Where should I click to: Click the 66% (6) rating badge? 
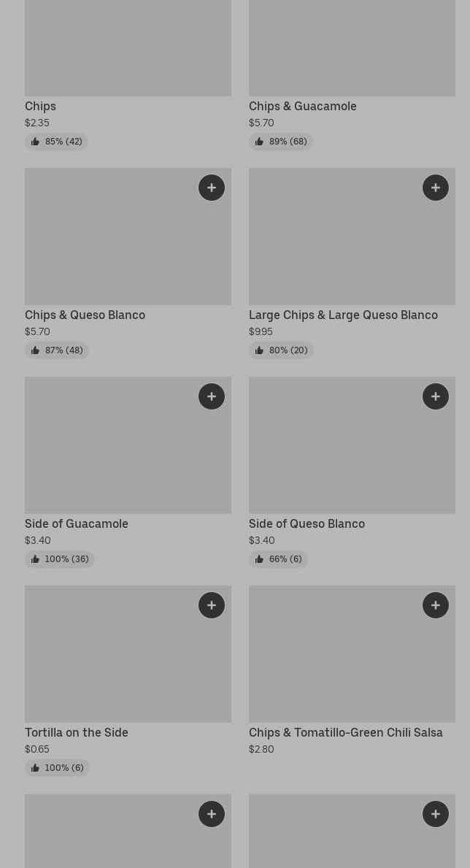click(x=278, y=559)
